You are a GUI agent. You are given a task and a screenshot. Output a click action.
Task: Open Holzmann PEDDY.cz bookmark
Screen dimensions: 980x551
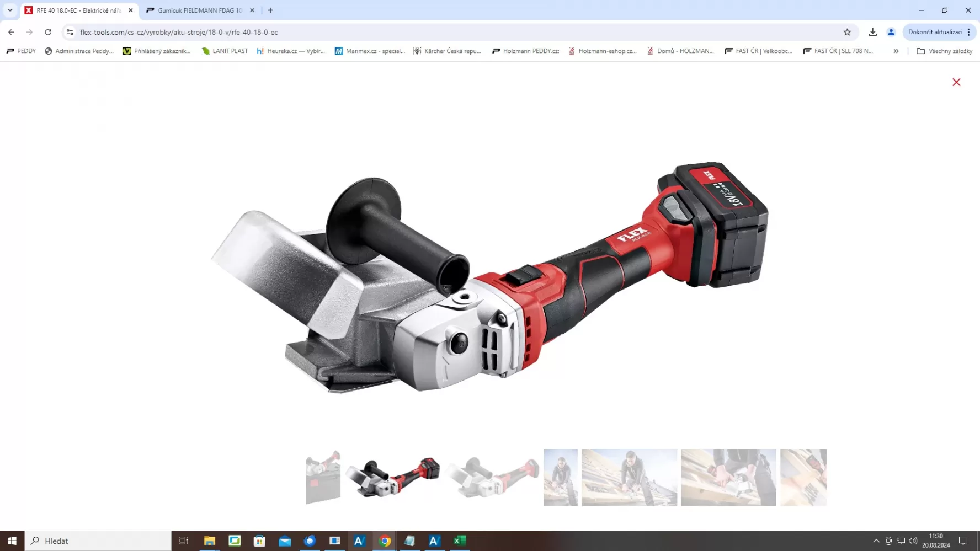(x=525, y=51)
